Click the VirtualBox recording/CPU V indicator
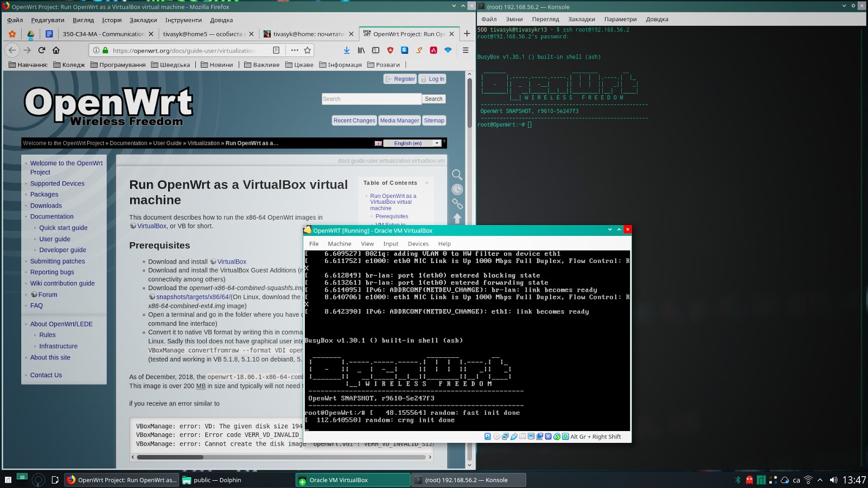This screenshot has width=868, height=488. point(548,436)
